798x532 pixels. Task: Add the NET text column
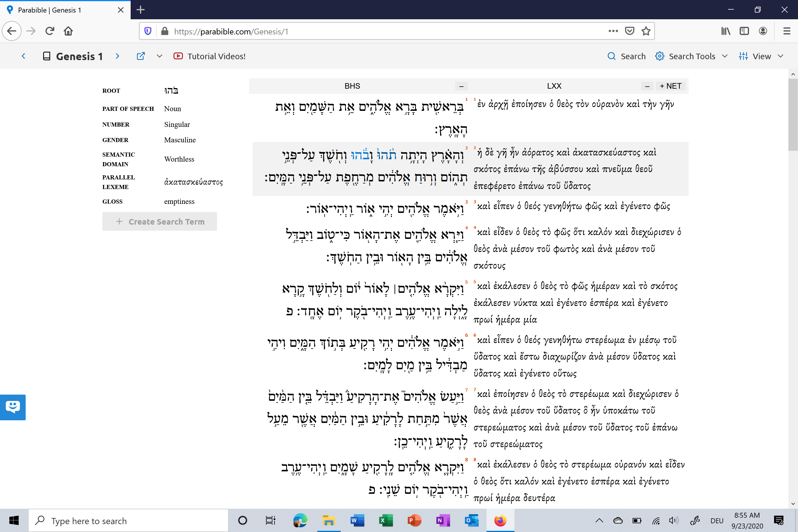[x=671, y=86]
